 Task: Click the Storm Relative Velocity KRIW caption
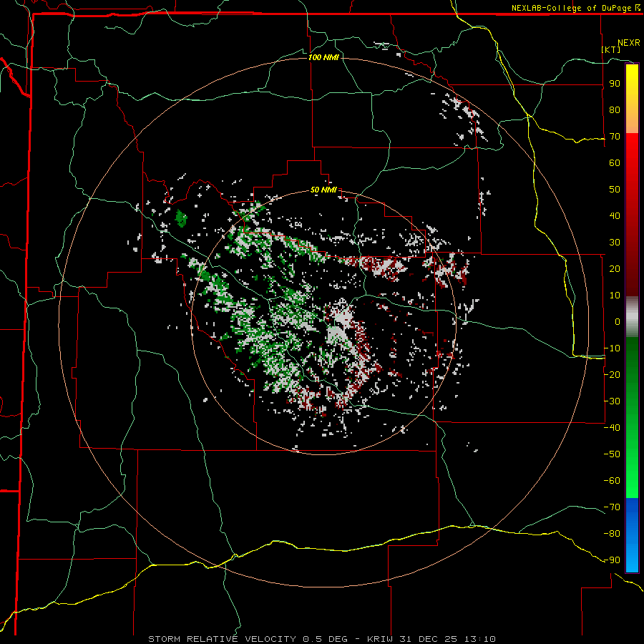(x=322, y=639)
